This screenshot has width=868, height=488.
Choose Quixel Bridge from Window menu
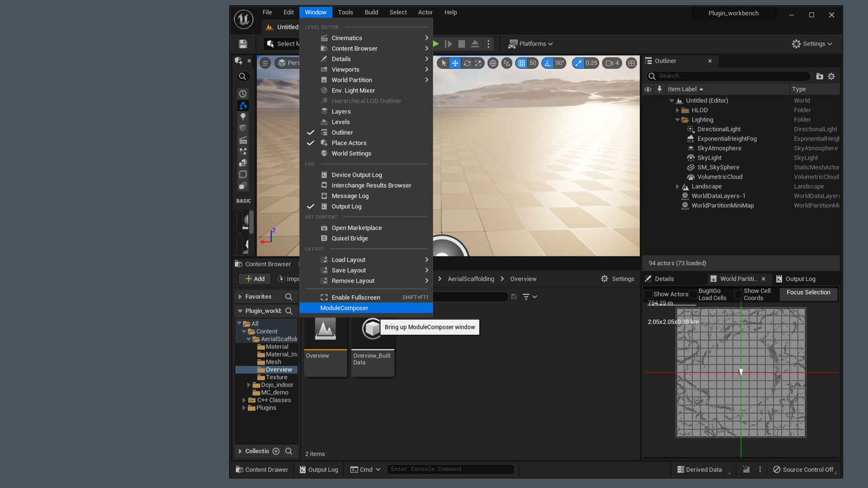(x=366, y=239)
